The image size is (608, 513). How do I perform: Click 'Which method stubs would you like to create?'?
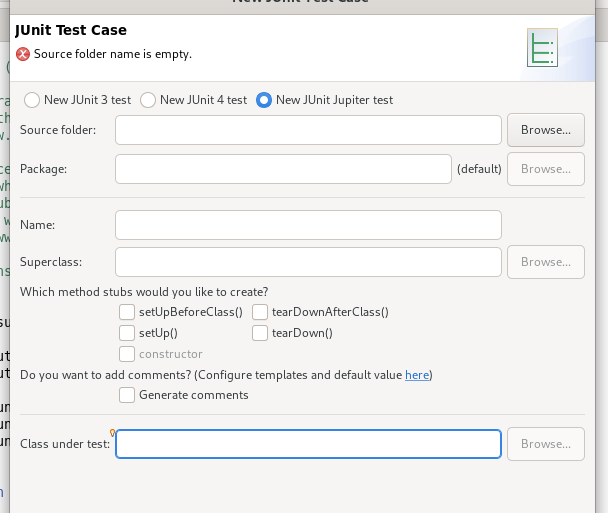pyautogui.click(x=144, y=292)
